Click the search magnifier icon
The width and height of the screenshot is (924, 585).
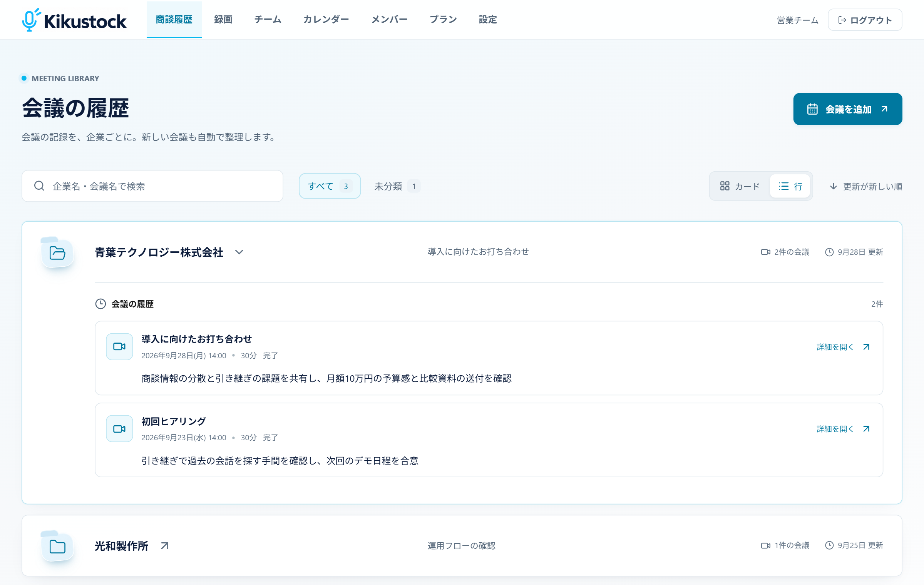click(x=39, y=186)
